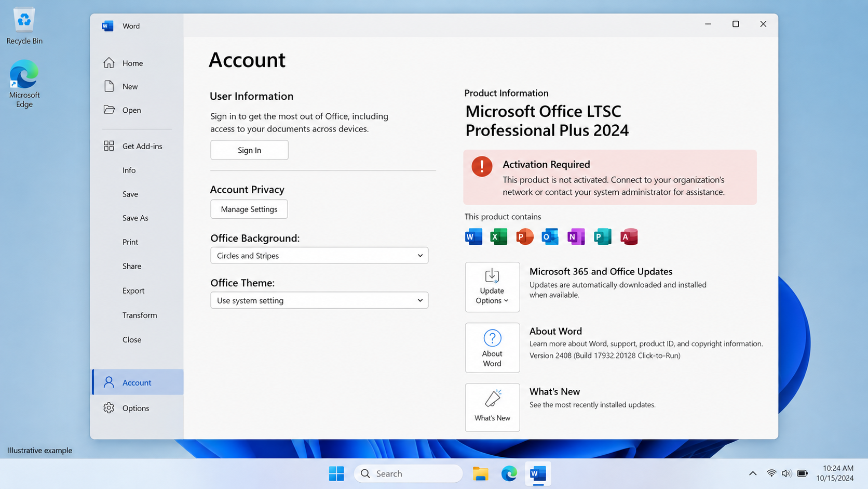Click the taskbar Search box

tap(408, 473)
